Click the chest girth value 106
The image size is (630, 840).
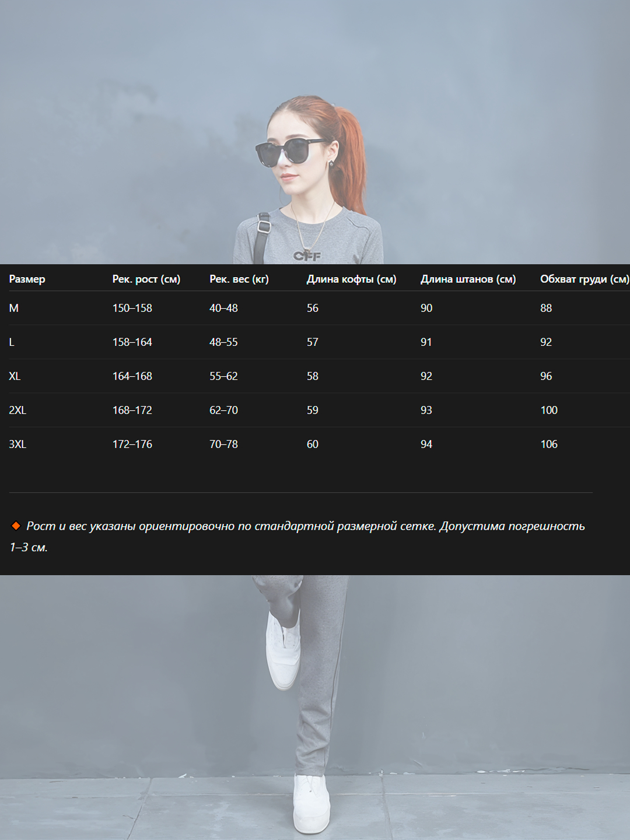point(548,444)
